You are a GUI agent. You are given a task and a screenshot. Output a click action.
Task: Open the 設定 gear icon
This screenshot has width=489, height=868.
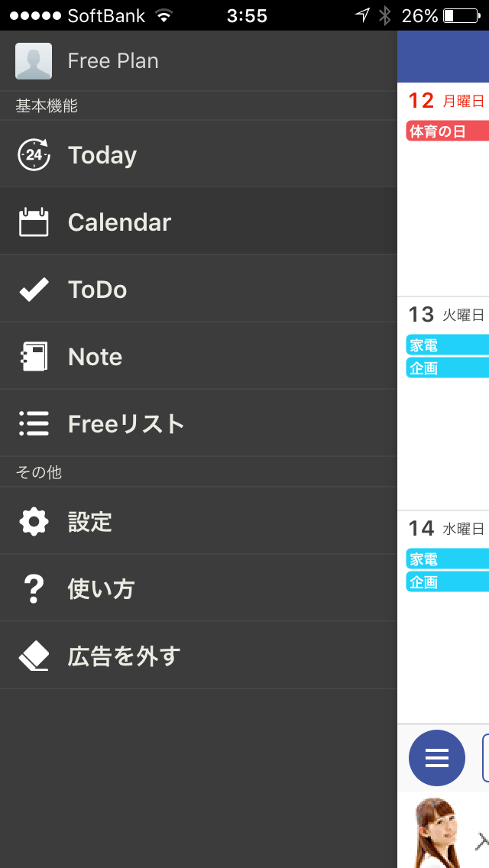coord(34,521)
